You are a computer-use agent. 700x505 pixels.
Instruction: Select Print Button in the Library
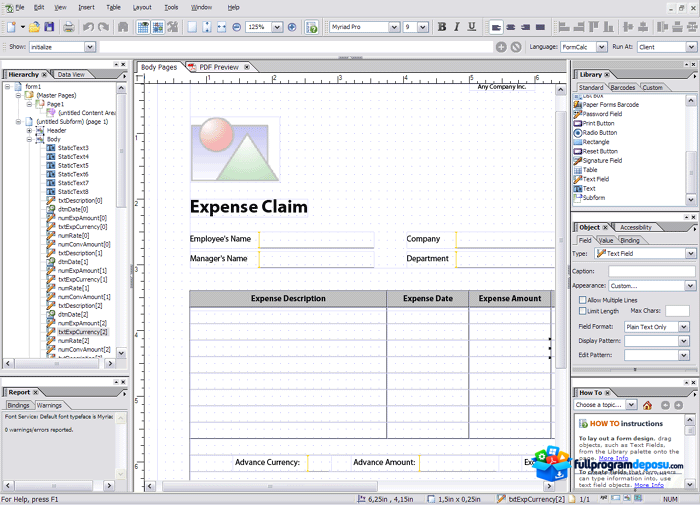point(598,123)
